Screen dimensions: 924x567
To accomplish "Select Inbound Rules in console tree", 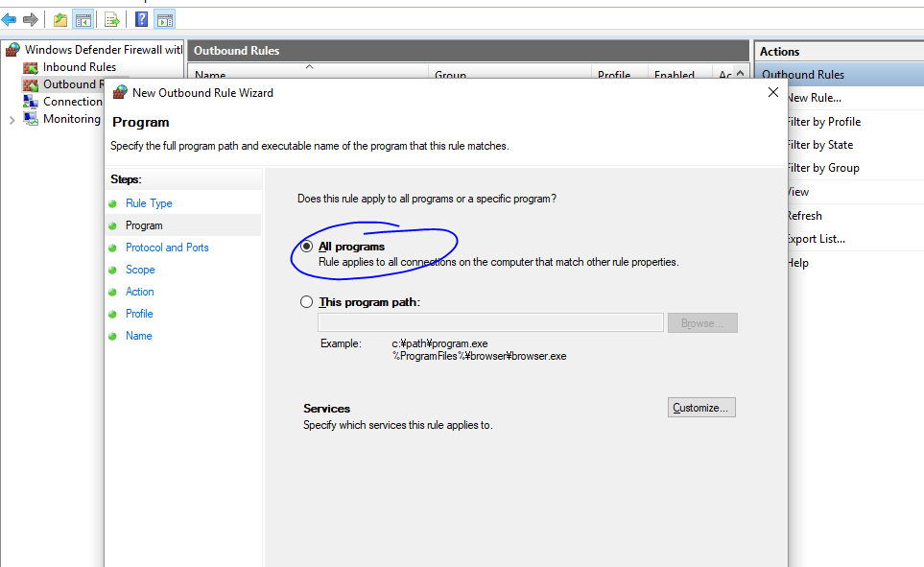I will 80,67.
